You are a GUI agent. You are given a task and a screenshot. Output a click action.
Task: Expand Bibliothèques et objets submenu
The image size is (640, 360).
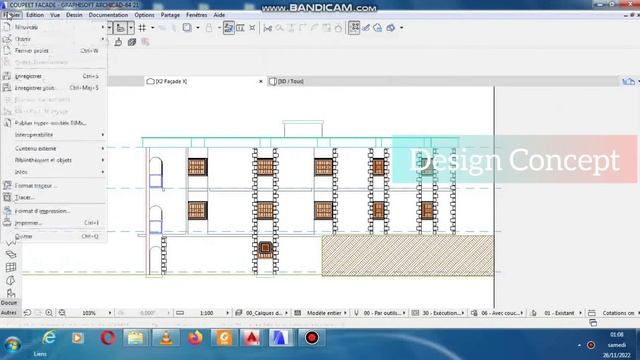(54, 160)
